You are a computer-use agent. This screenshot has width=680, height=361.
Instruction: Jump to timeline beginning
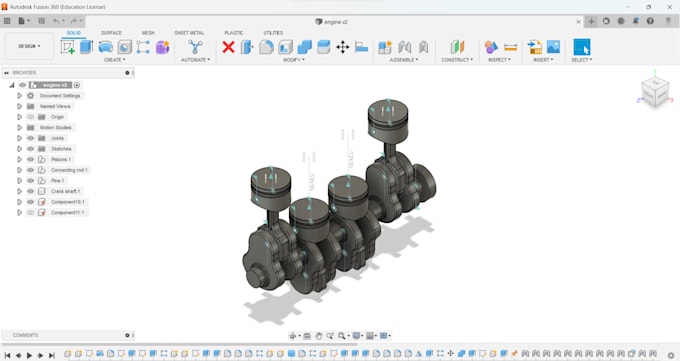pos(8,355)
